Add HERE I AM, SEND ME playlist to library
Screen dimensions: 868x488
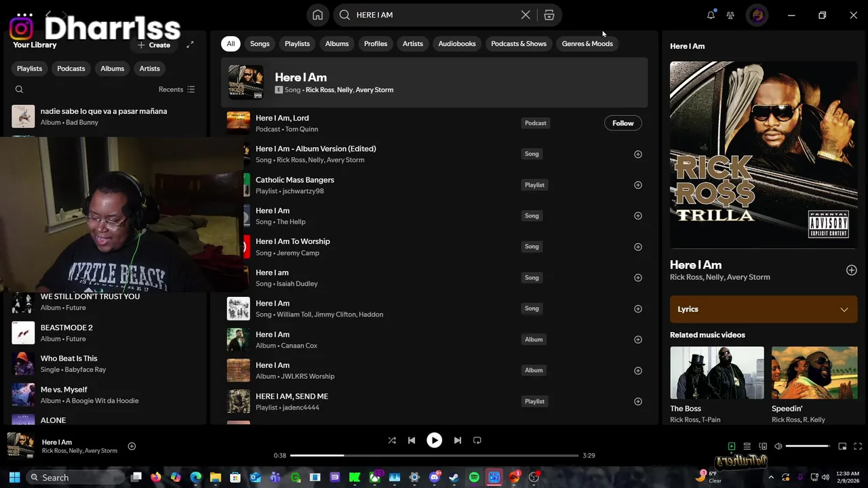(637, 401)
